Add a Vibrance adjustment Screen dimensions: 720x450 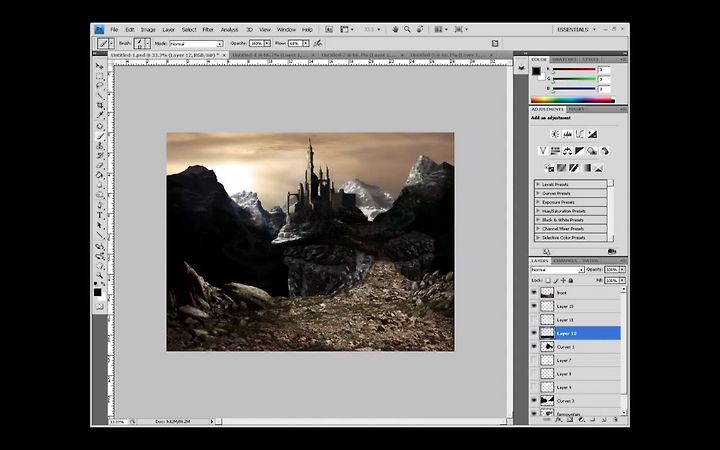(x=543, y=151)
